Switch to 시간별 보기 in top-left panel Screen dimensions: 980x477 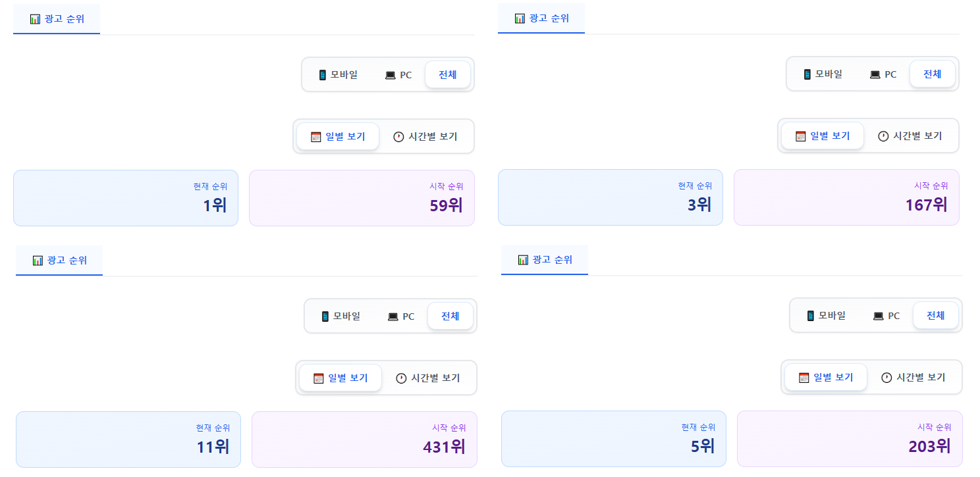pyautogui.click(x=425, y=136)
